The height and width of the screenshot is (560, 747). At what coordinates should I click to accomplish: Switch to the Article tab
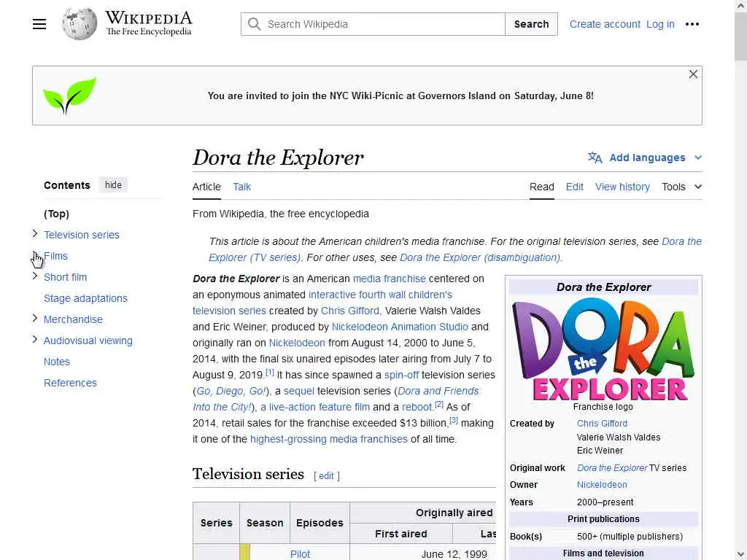(206, 187)
